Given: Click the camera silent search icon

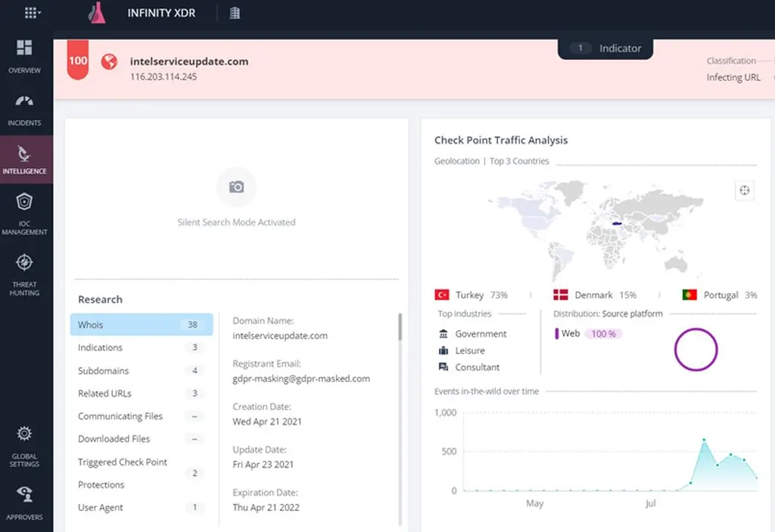Looking at the screenshot, I should pyautogui.click(x=236, y=187).
